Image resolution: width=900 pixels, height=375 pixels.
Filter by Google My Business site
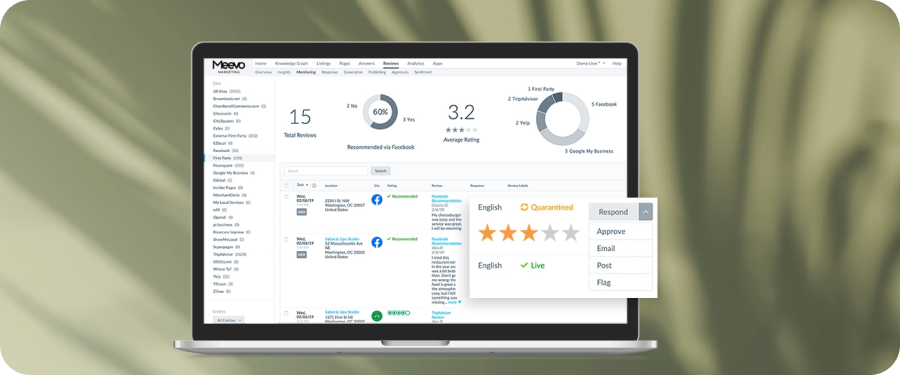point(234,173)
